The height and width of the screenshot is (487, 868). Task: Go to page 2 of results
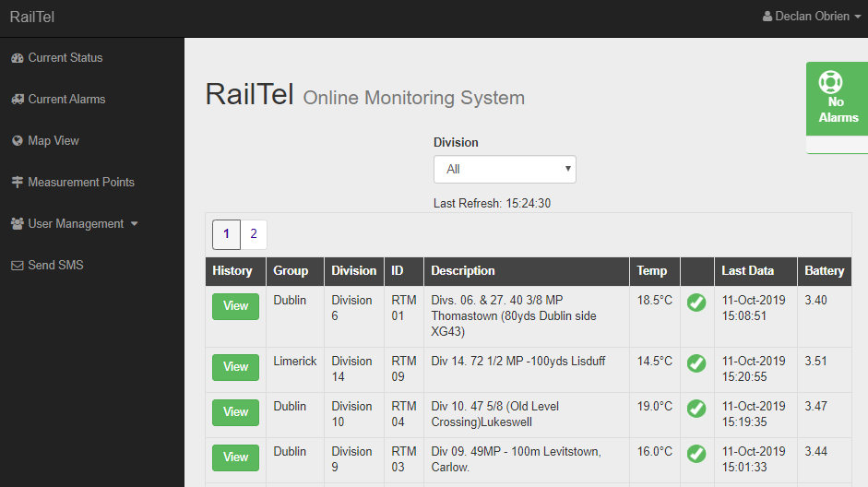coord(254,234)
